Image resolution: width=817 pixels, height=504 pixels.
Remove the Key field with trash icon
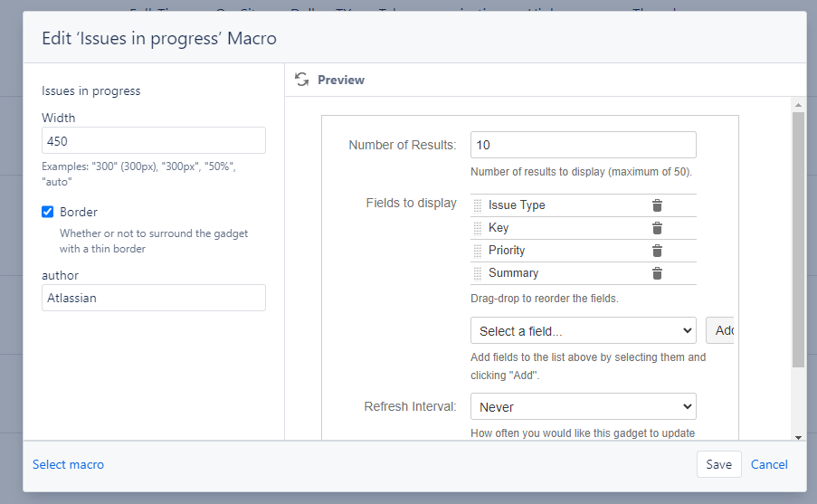tap(657, 228)
